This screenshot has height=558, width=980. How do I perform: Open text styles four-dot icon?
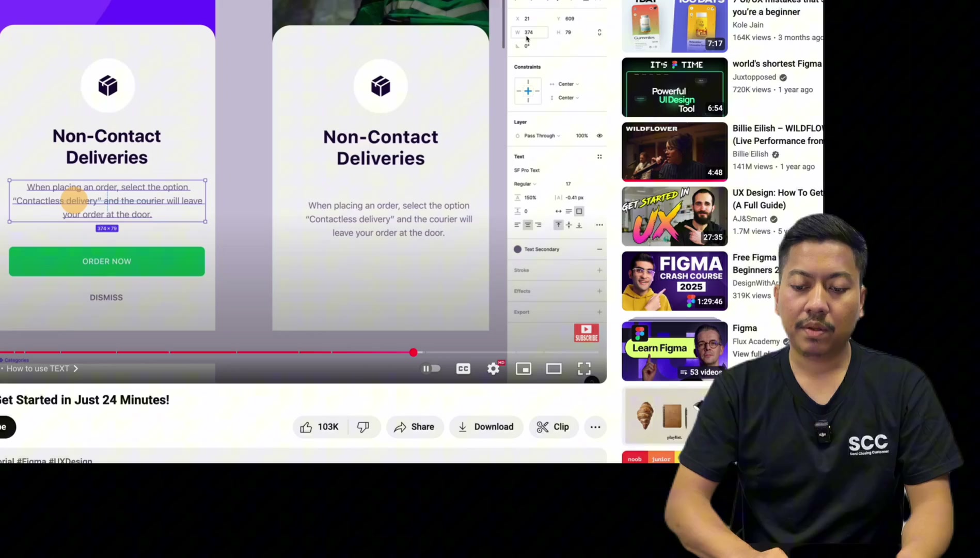599,157
